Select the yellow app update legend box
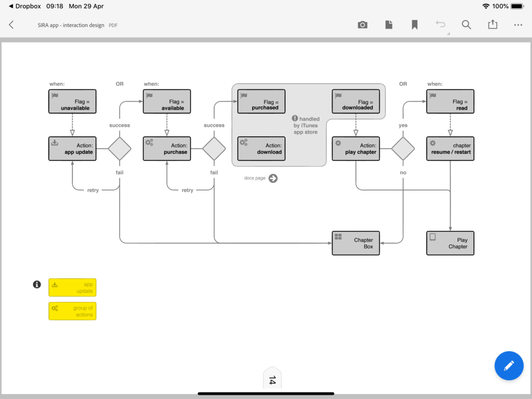This screenshot has width=532, height=399. click(x=72, y=287)
